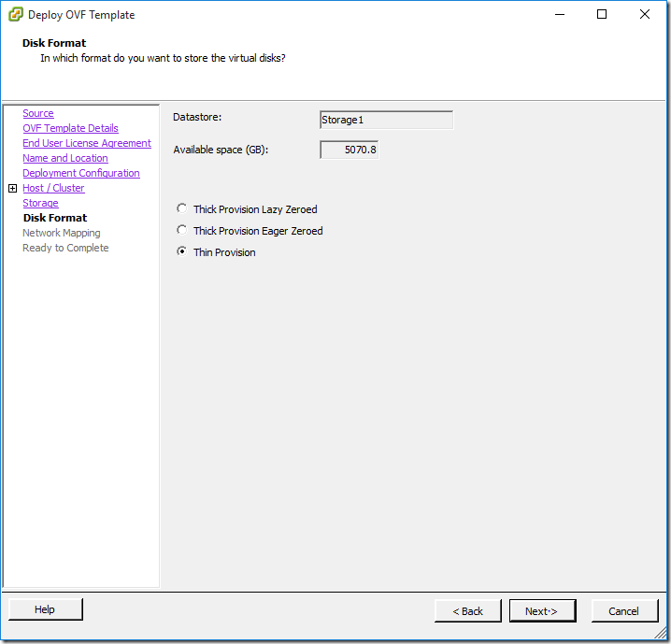Go to Host / Cluster step
Viewport: 671px width, 644px height.
(x=53, y=188)
